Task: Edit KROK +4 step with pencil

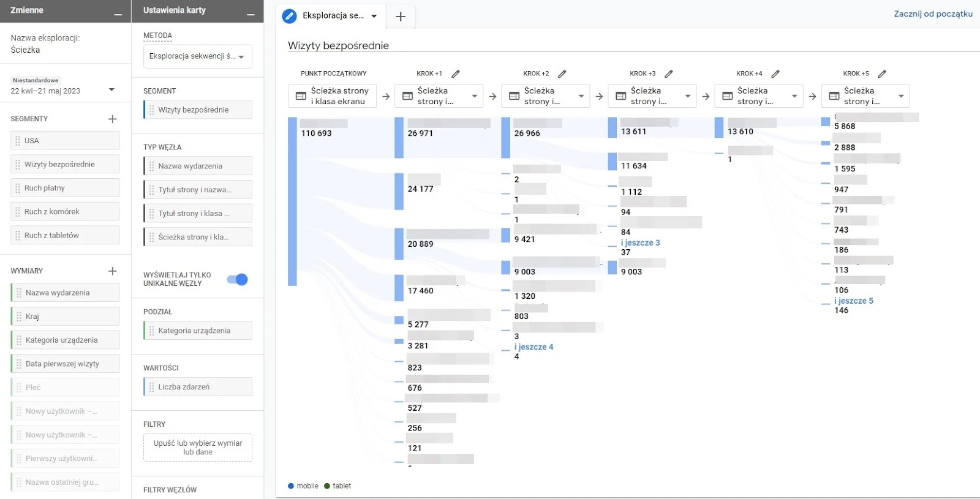Action: click(x=775, y=73)
